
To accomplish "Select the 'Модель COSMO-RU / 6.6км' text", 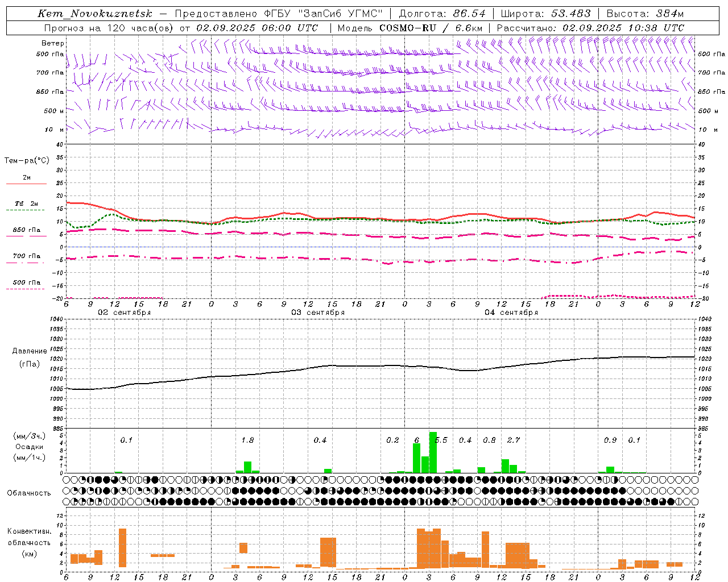I will (x=410, y=28).
